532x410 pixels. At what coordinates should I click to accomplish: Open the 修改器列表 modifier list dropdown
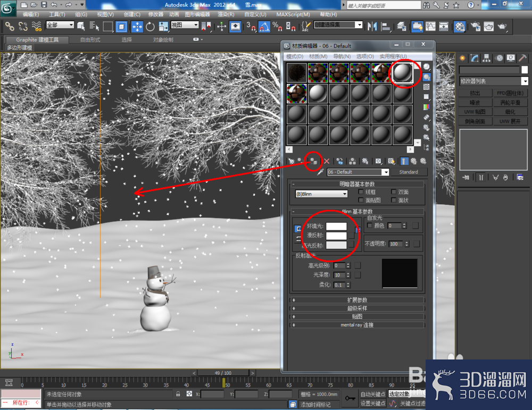pos(493,81)
